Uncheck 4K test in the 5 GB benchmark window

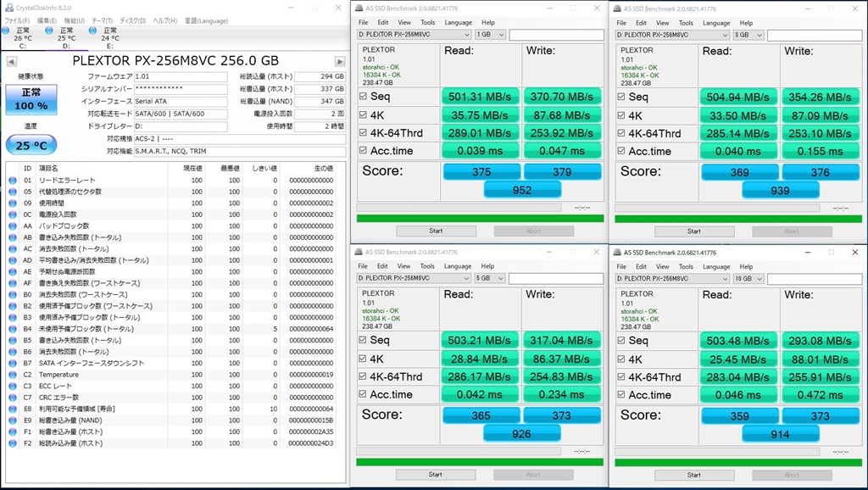[x=363, y=359]
